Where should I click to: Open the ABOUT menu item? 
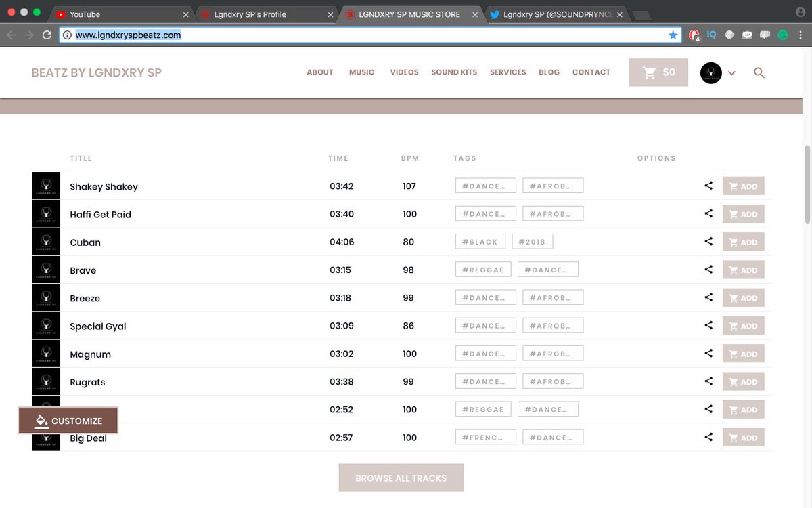(x=320, y=72)
